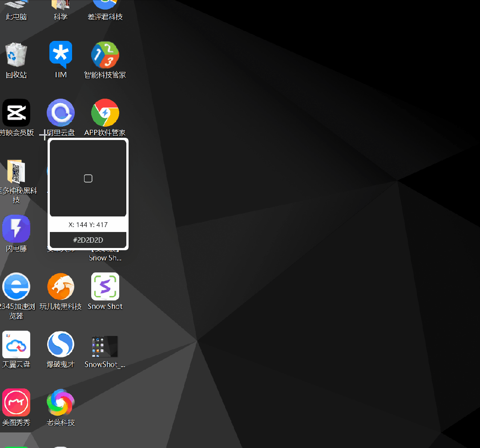Click the 科学 folder label
The width and height of the screenshot is (480, 448).
61,16
